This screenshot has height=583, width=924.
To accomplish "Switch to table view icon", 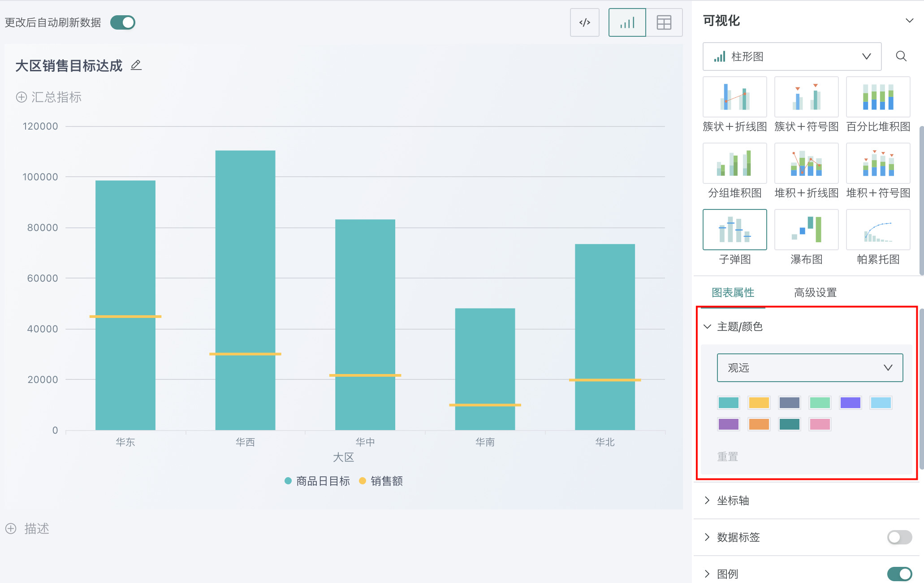I will point(664,22).
